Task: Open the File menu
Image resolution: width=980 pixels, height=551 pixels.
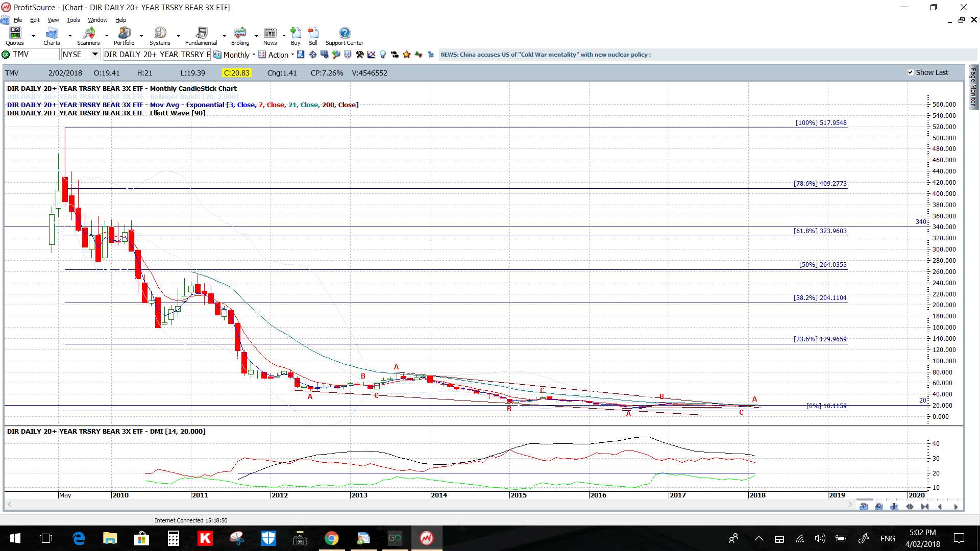Action: point(18,20)
